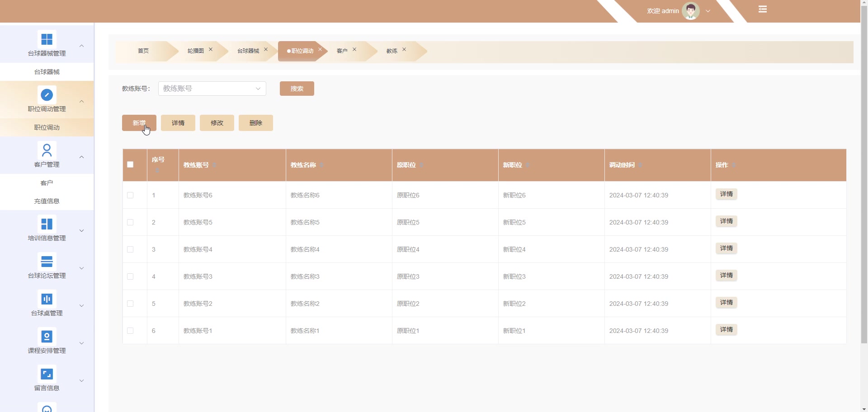Check the row for 教练账号5
868x412 pixels.
[130, 222]
